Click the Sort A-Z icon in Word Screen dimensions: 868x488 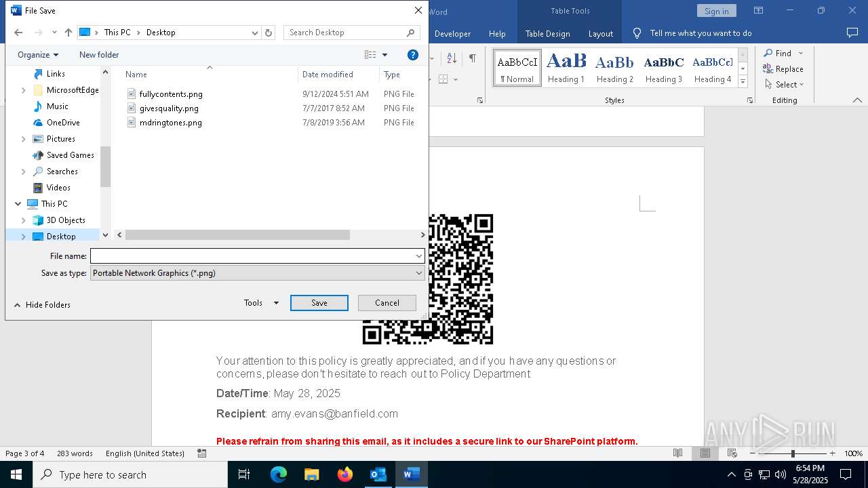pos(452,58)
